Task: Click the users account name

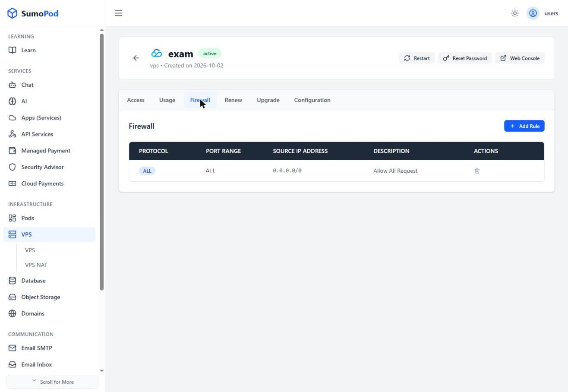Action: [551, 13]
